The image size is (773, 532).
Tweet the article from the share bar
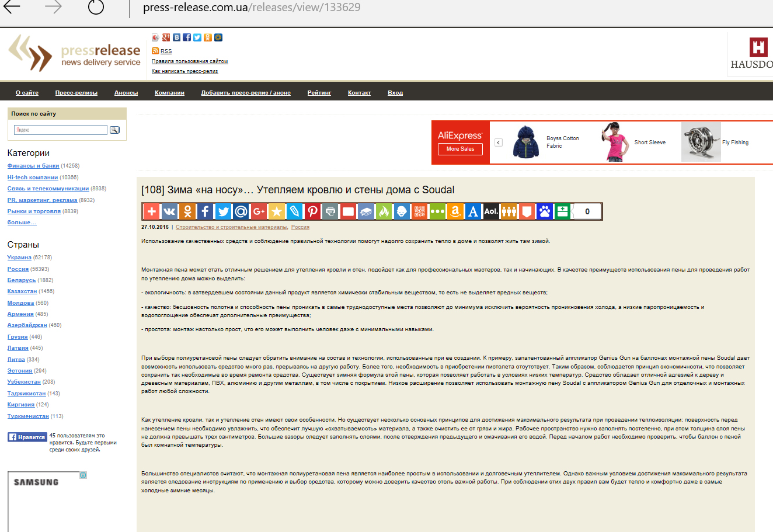[223, 211]
